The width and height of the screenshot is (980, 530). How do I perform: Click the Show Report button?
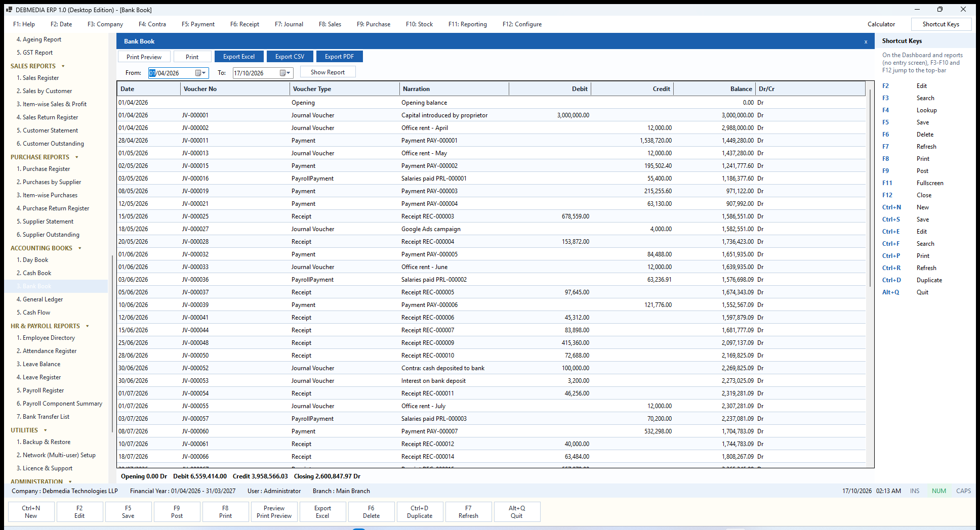click(x=328, y=72)
